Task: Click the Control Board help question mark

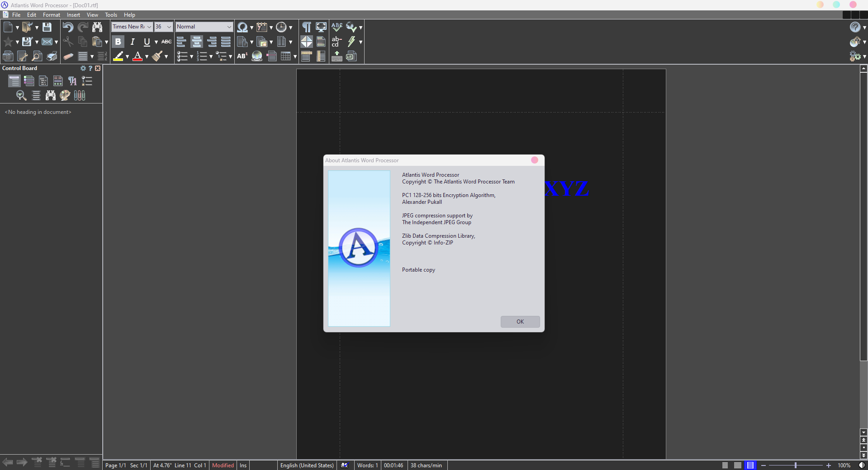Action: [x=90, y=68]
